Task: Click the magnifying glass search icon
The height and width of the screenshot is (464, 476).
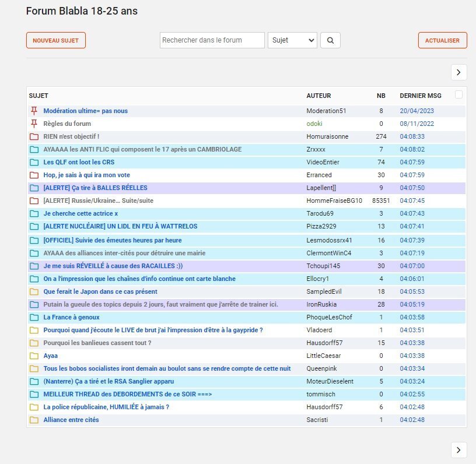Action: (330, 40)
